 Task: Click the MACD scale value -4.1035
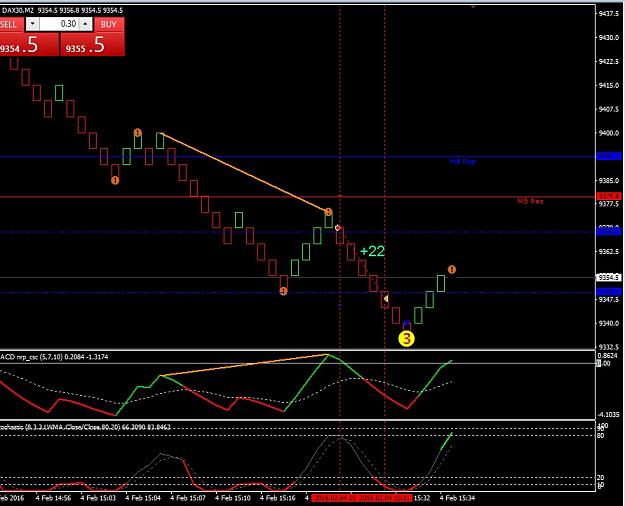pos(609,415)
